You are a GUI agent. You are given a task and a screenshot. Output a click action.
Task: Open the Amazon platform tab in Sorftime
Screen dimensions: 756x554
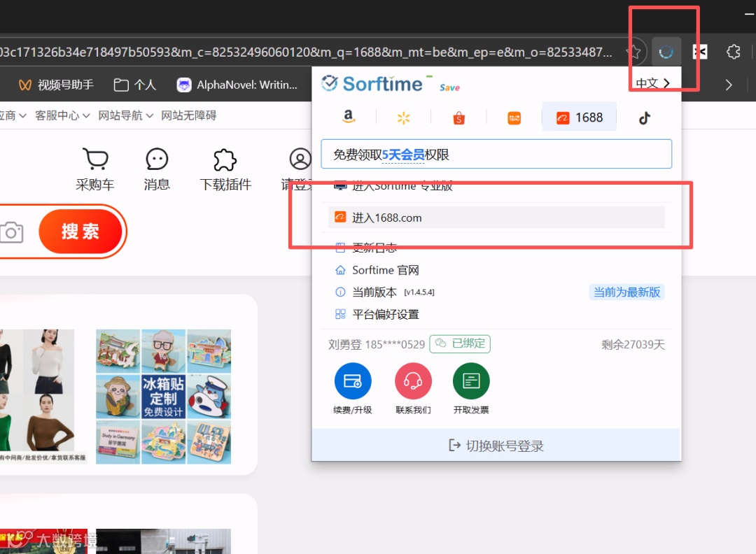[x=349, y=117]
